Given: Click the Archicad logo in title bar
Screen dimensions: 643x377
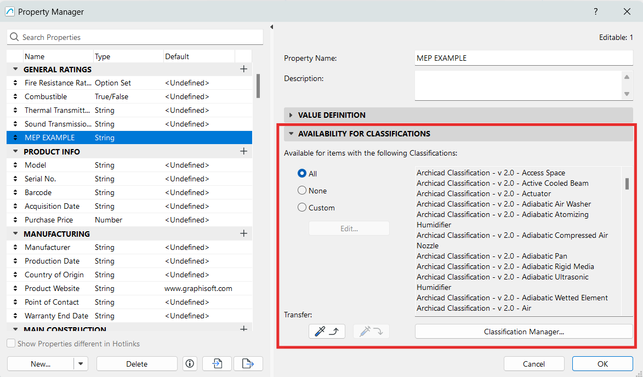Looking at the screenshot, I should pyautogui.click(x=10, y=11).
